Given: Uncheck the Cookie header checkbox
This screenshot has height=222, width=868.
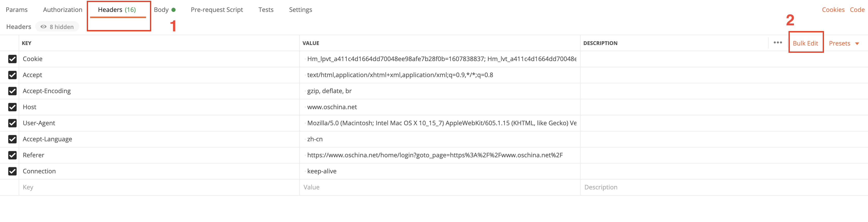Looking at the screenshot, I should [x=12, y=59].
